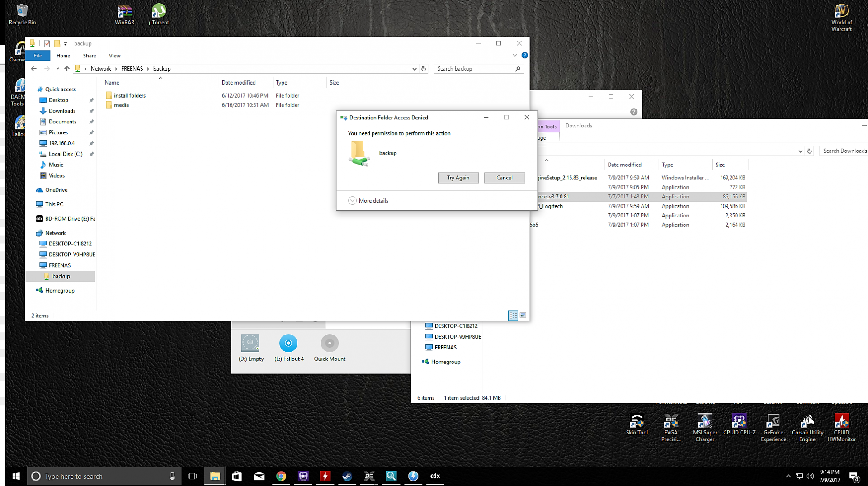868x486 pixels.
Task: Click FREENAS in the breadcrumb path
Action: coord(132,69)
